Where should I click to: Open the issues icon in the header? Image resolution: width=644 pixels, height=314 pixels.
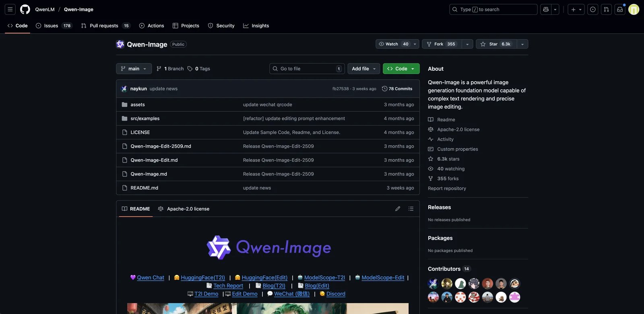[x=593, y=9]
